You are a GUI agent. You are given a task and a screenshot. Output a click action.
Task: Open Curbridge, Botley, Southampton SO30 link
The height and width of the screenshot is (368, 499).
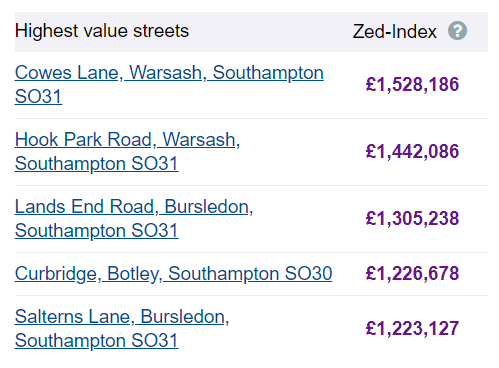pos(173,274)
